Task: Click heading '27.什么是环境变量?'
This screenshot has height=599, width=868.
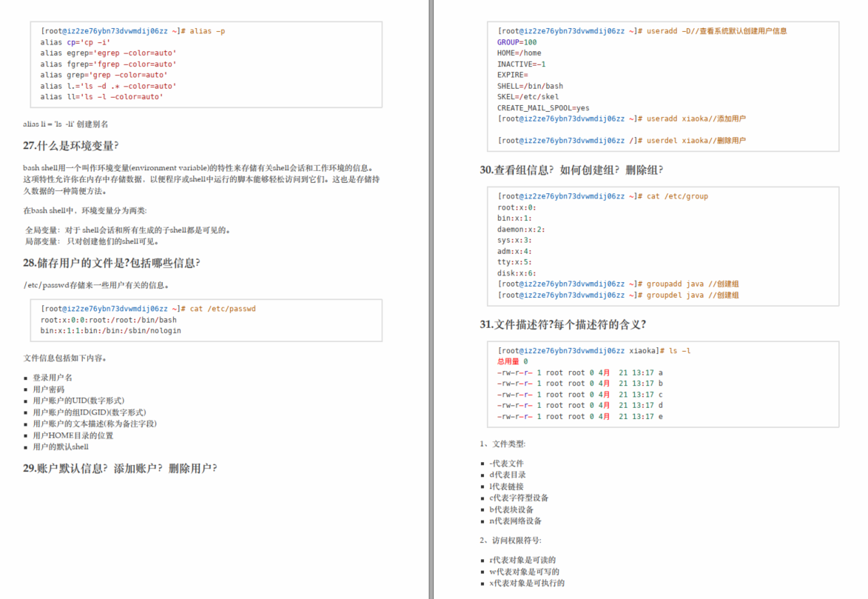Action: coord(70,146)
